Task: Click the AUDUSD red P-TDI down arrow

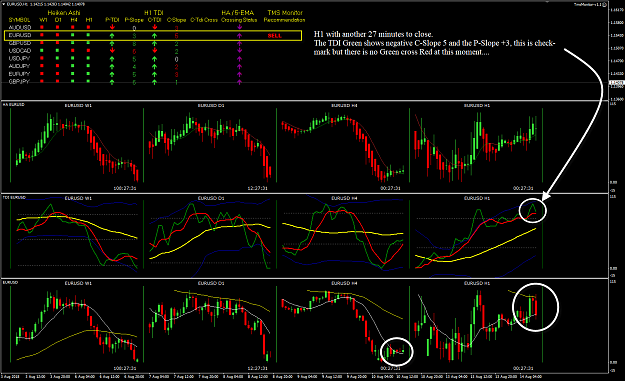Action: pos(112,27)
